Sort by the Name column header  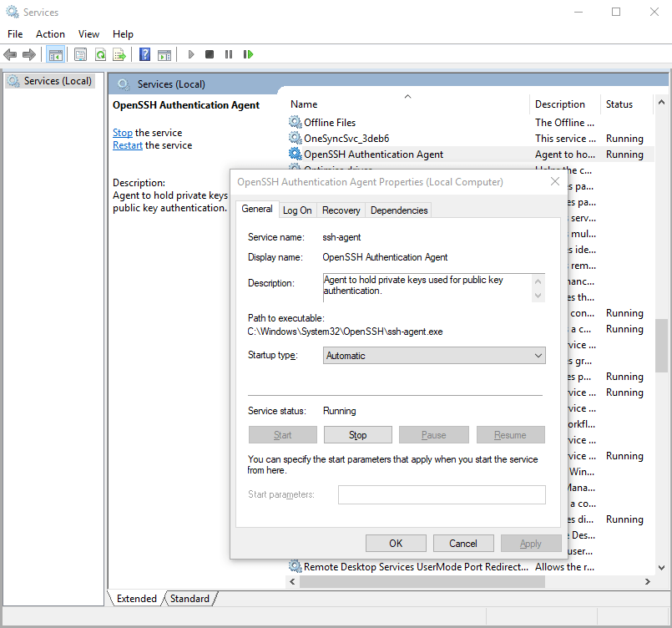[407, 104]
